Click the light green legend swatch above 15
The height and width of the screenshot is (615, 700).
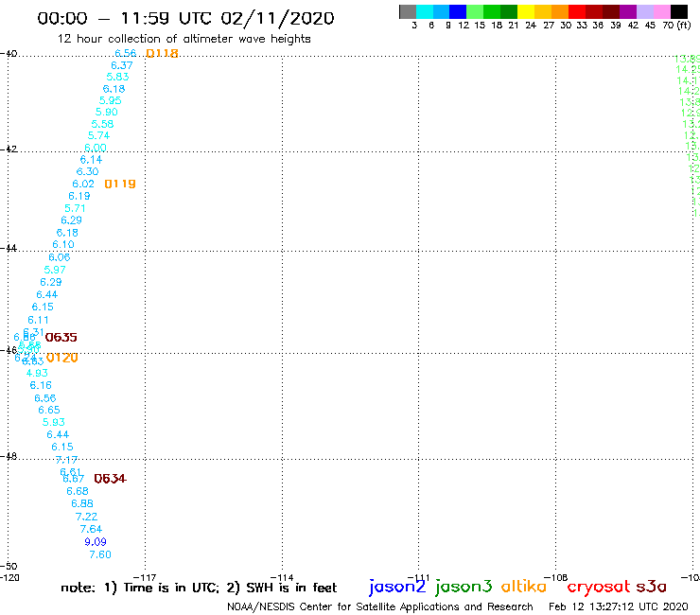(475, 12)
